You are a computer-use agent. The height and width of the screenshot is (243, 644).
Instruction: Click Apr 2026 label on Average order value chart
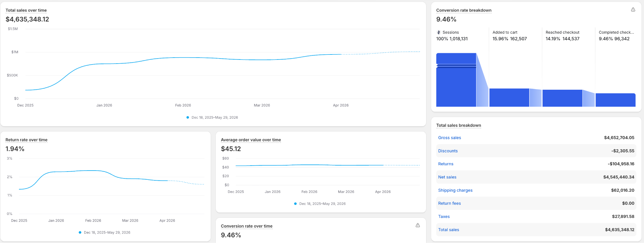[383, 192]
